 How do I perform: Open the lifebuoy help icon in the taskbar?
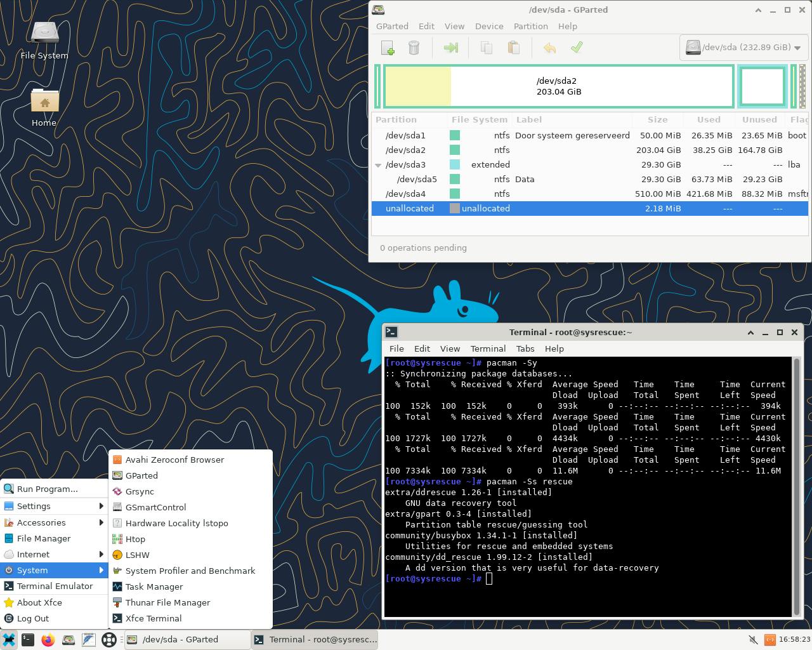click(109, 640)
